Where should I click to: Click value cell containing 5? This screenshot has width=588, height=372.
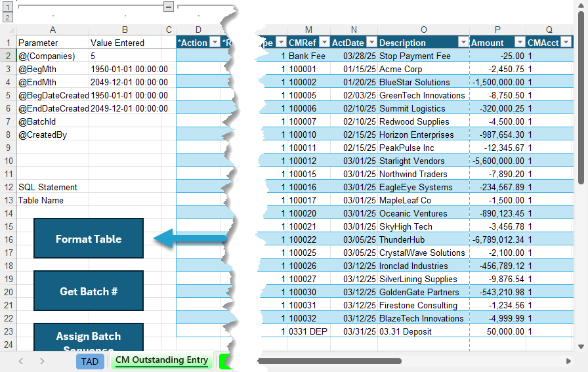click(x=125, y=56)
